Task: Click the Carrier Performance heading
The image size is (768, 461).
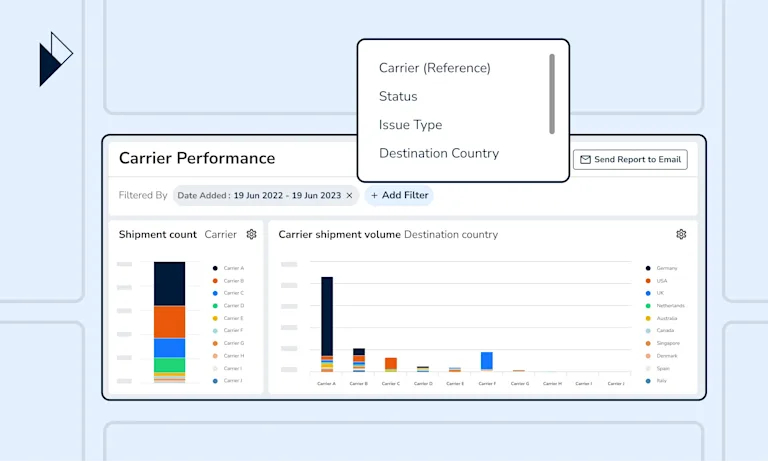Action: point(197,158)
